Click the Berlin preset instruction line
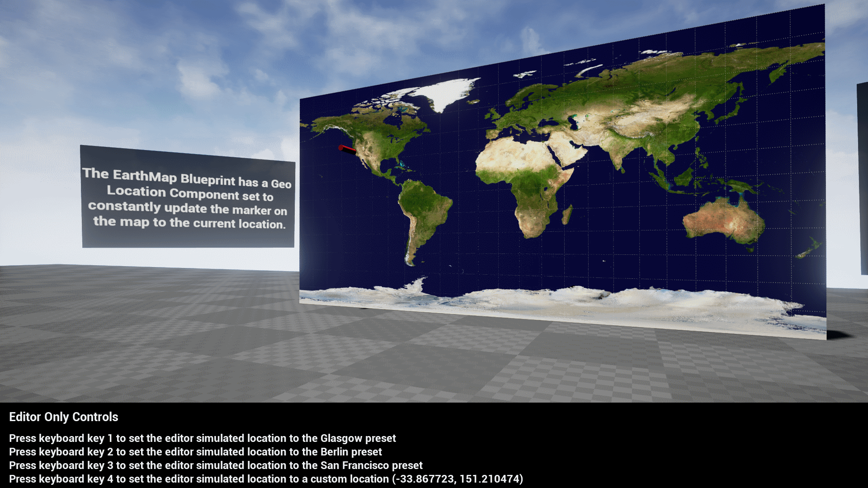Image resolution: width=868 pixels, height=488 pixels. pyautogui.click(x=195, y=452)
